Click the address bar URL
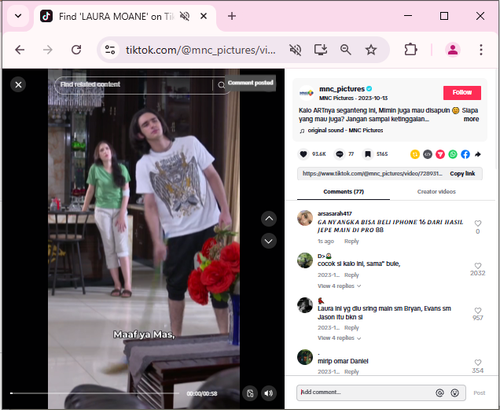This screenshot has width=500, height=410. pyautogui.click(x=200, y=50)
